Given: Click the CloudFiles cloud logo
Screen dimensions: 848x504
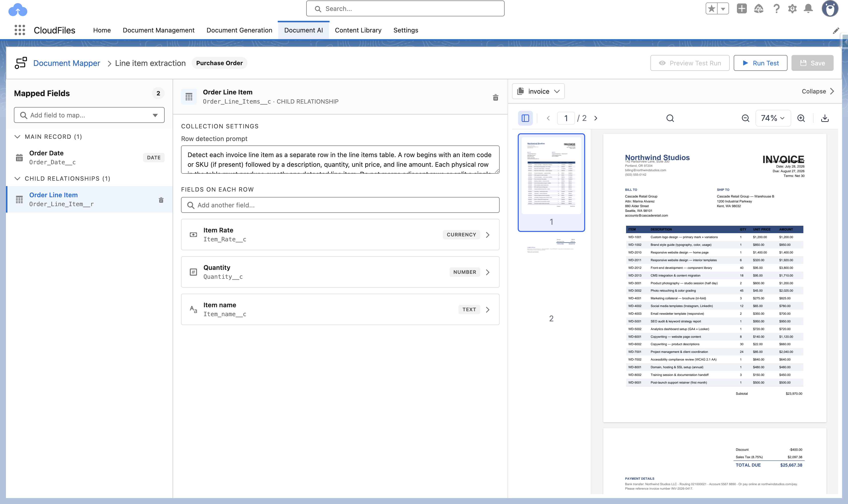Looking at the screenshot, I should tap(18, 10).
